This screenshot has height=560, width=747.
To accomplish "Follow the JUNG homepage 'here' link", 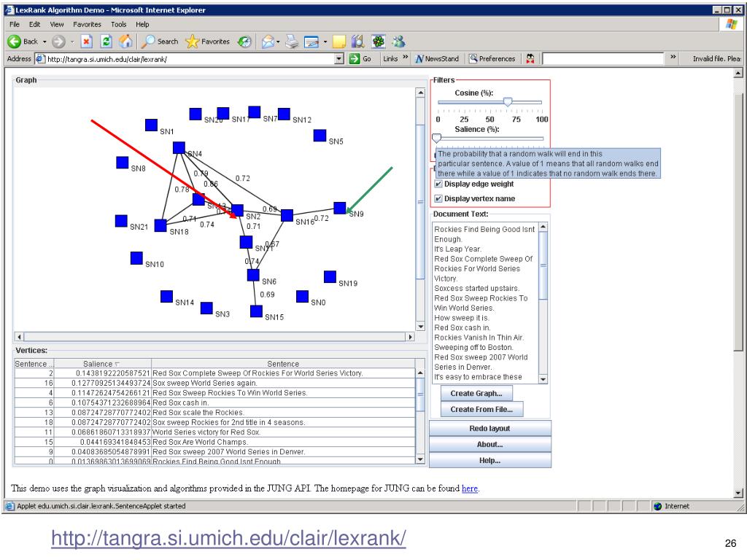I will pyautogui.click(x=470, y=489).
